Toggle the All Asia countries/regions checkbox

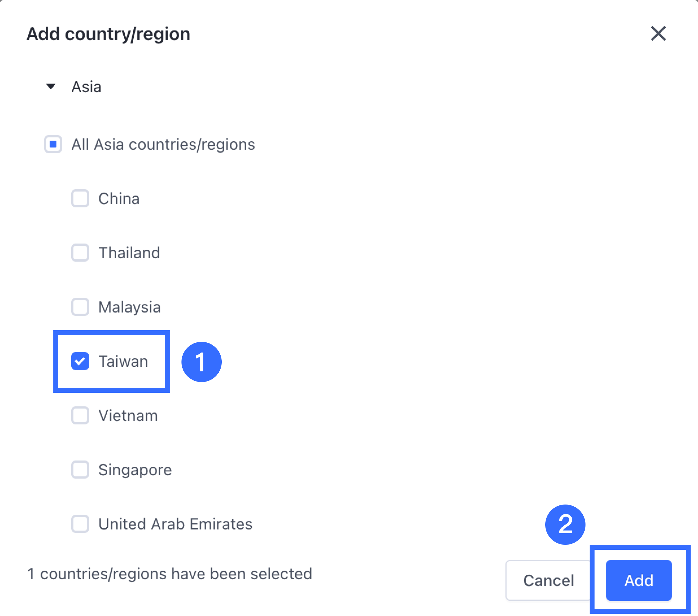[x=53, y=144]
